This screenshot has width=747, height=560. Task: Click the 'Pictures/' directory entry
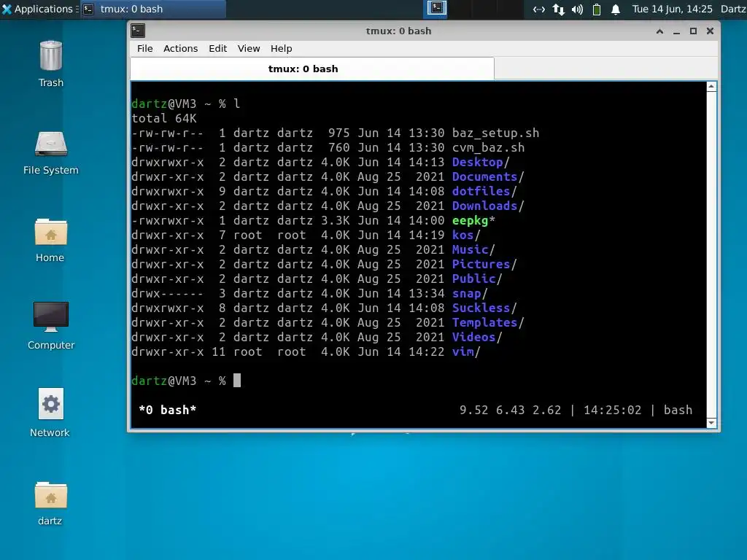click(484, 264)
